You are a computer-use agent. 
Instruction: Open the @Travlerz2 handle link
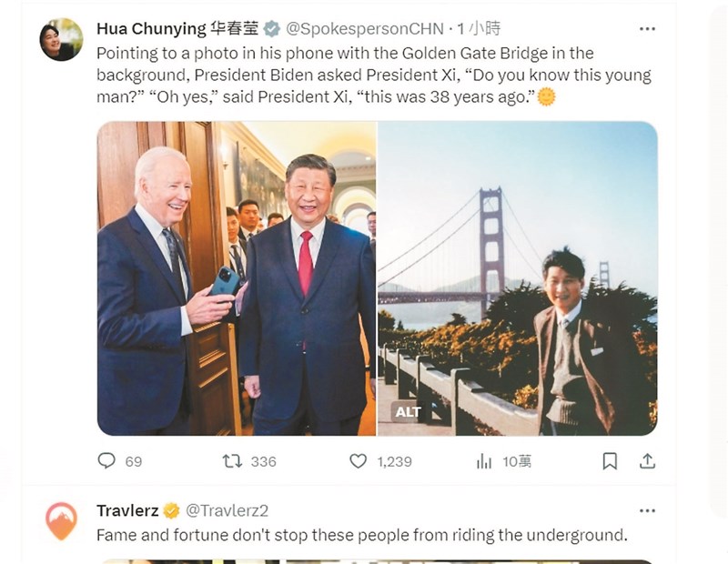click(x=227, y=510)
